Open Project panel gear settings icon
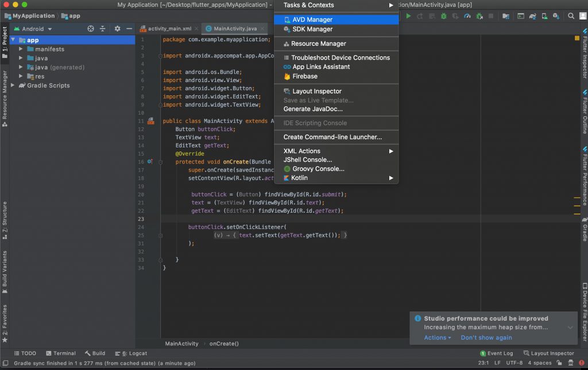This screenshot has width=588, height=370. click(x=117, y=29)
